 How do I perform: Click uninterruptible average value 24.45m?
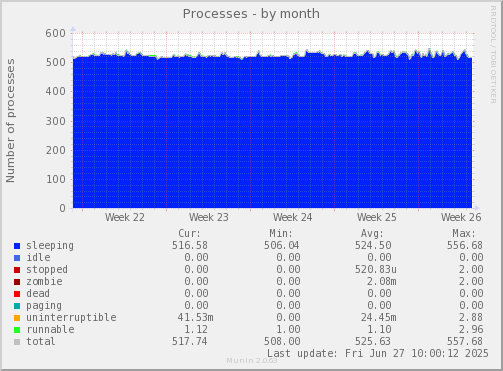tap(379, 317)
